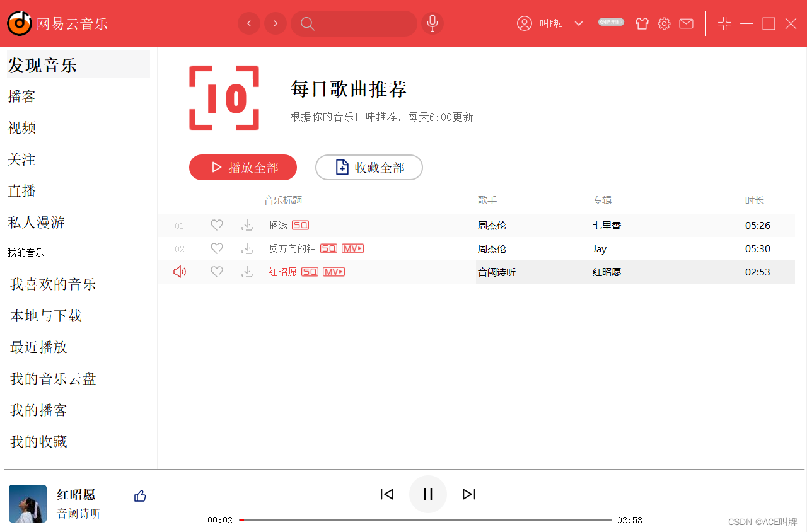Focus the search input field
This screenshot has width=807, height=532.
tap(354, 23)
